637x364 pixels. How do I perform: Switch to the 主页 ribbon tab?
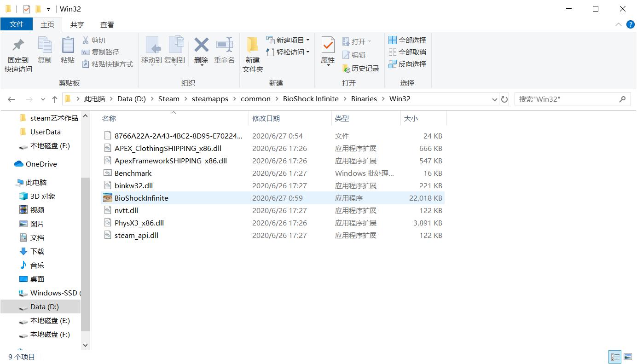[47, 24]
